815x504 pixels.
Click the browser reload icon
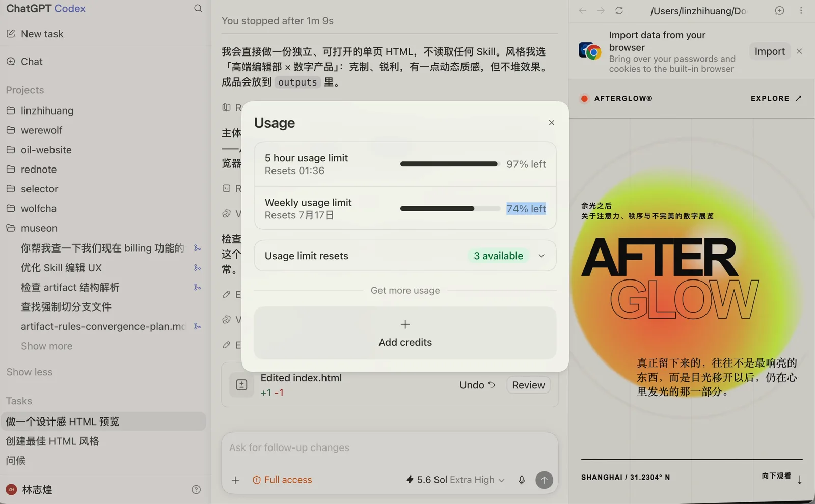[619, 11]
